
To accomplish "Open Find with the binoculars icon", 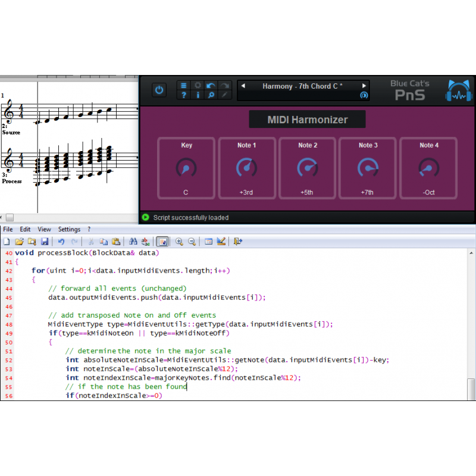I will [x=133, y=241].
